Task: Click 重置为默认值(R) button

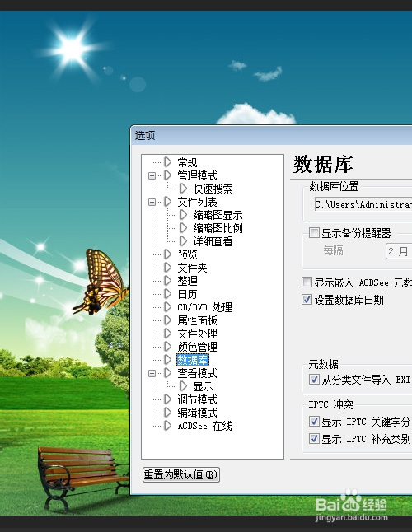Action: point(181,474)
